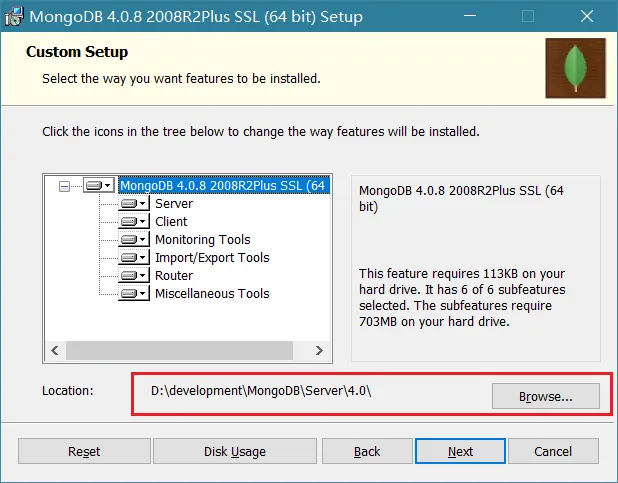Open the root MongoDB feature install dropdown
618x483 pixels.
107,186
